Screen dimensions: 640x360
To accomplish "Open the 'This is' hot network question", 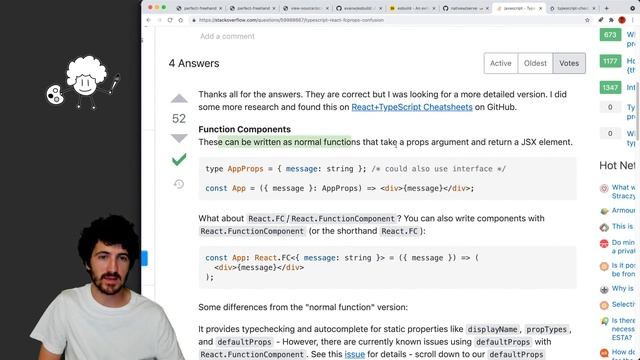I will (x=622, y=226).
